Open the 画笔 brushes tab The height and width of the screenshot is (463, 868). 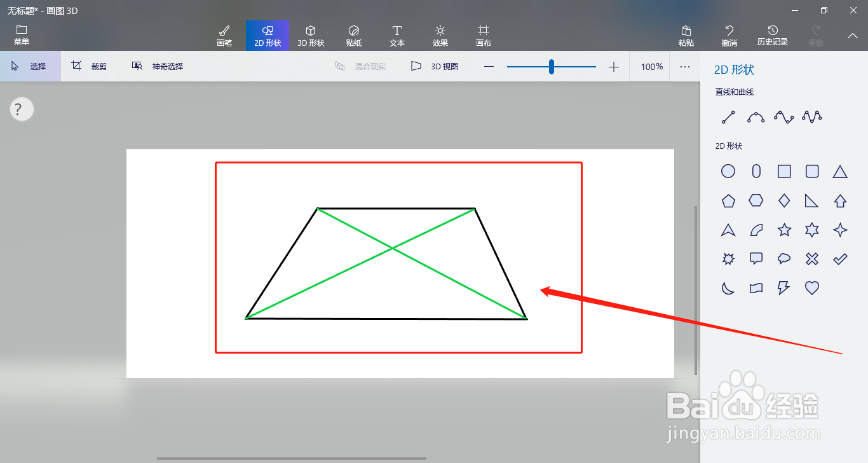point(224,36)
